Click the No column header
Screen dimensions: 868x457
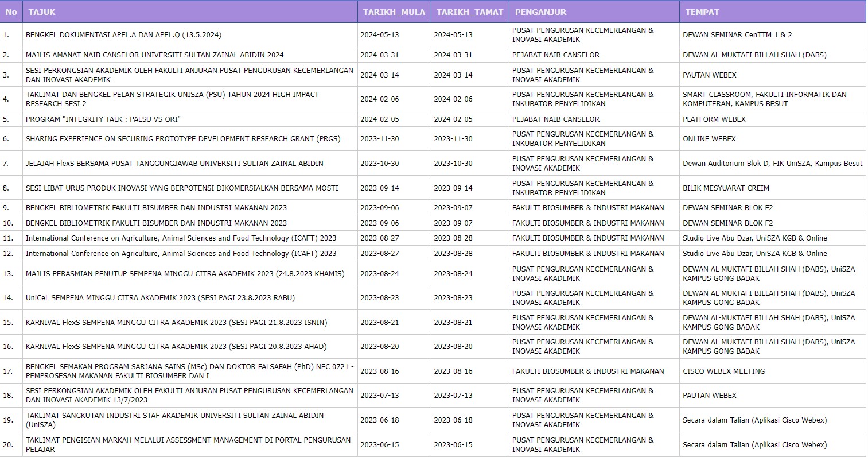[x=11, y=12]
